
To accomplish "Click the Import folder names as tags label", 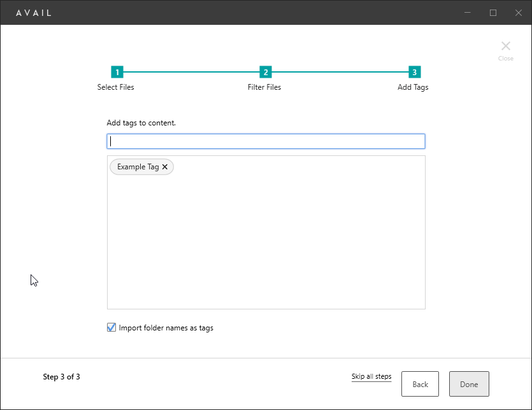I will click(x=166, y=328).
